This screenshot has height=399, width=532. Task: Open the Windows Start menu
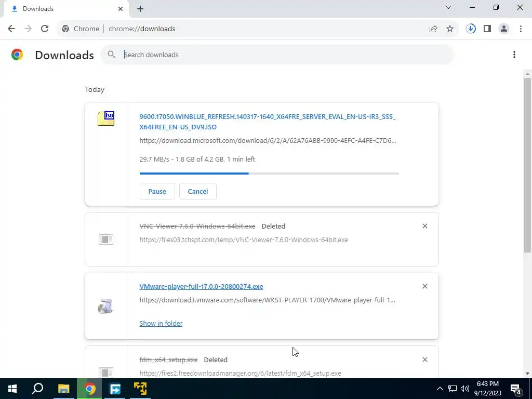pyautogui.click(x=12, y=389)
